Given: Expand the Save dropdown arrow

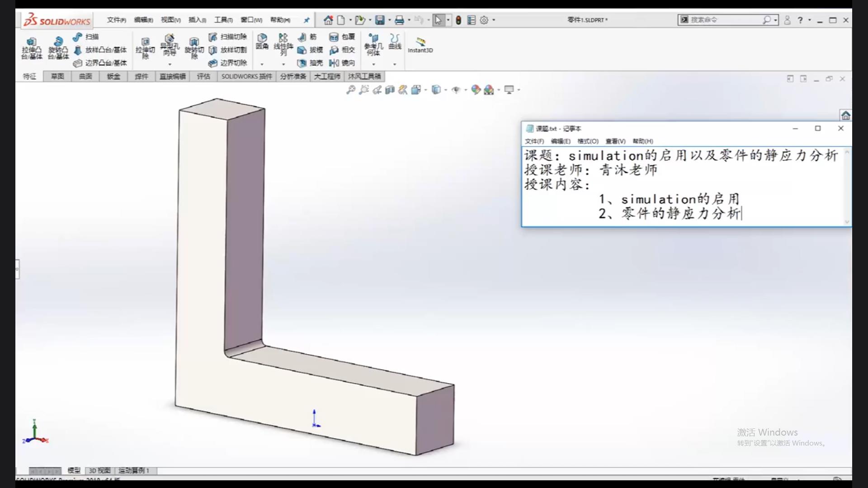Looking at the screenshot, I should 389,20.
